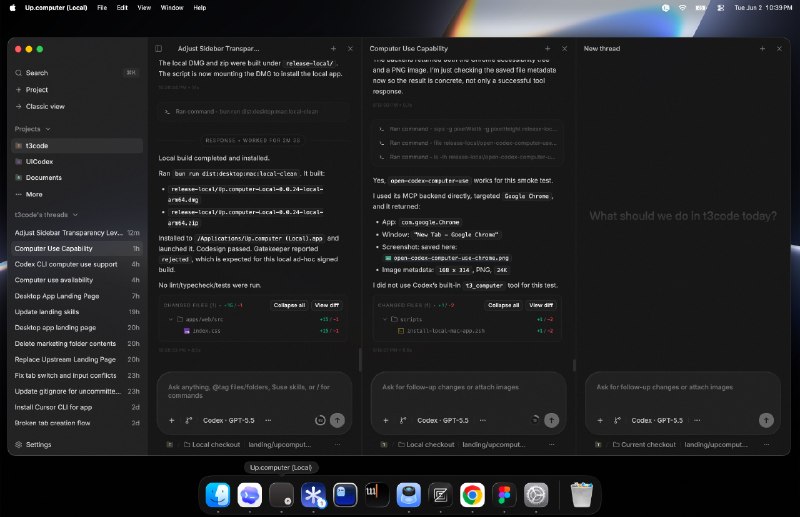Open Settings at sidebar bottom
The image size is (800, 517).
point(33,445)
